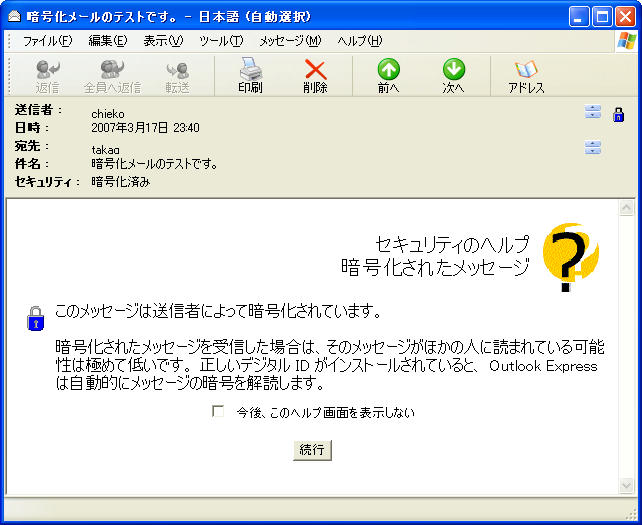Open the ファイル (File) menu
The image size is (642, 525).
[x=47, y=41]
